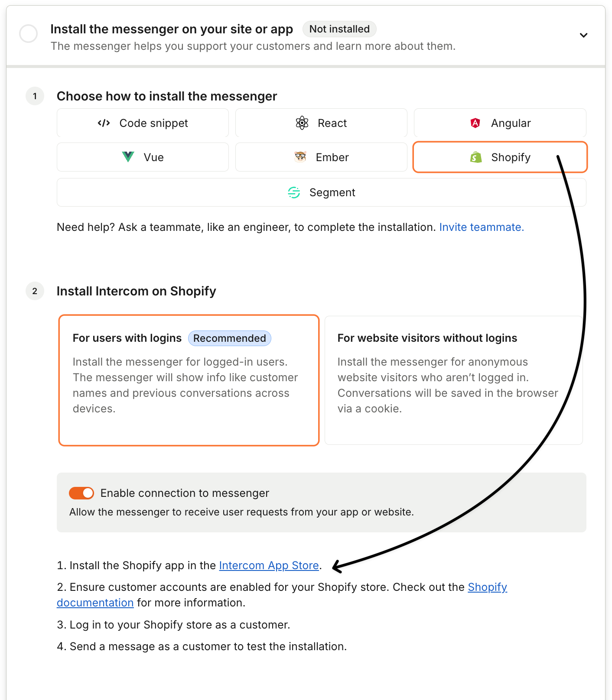Image resolution: width=612 pixels, height=700 pixels.
Task: Click the Recommended badge
Action: pyautogui.click(x=229, y=338)
